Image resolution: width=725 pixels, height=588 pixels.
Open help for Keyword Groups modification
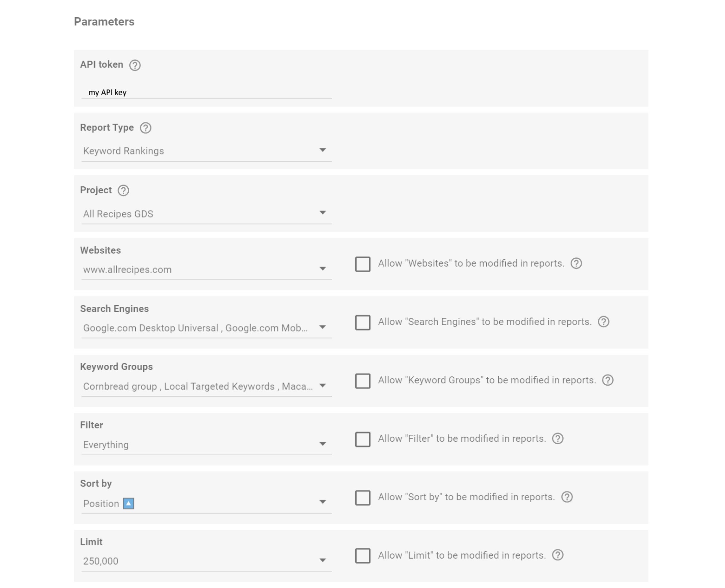[x=608, y=380]
